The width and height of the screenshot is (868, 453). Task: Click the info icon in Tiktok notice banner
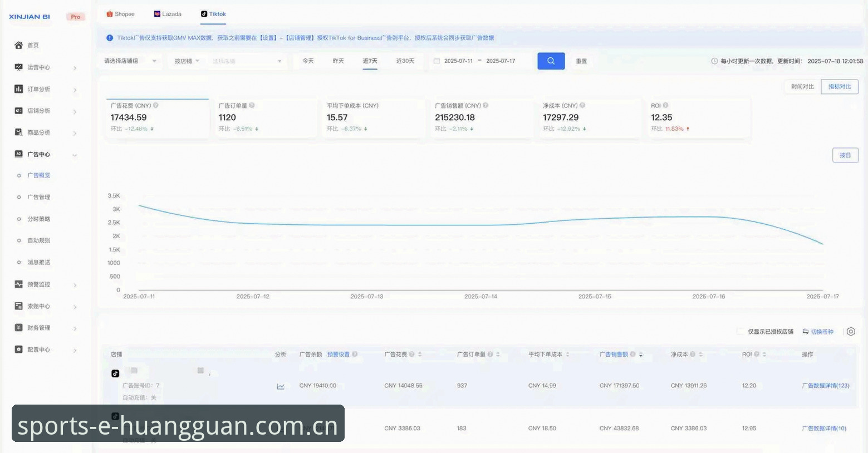[x=110, y=38]
